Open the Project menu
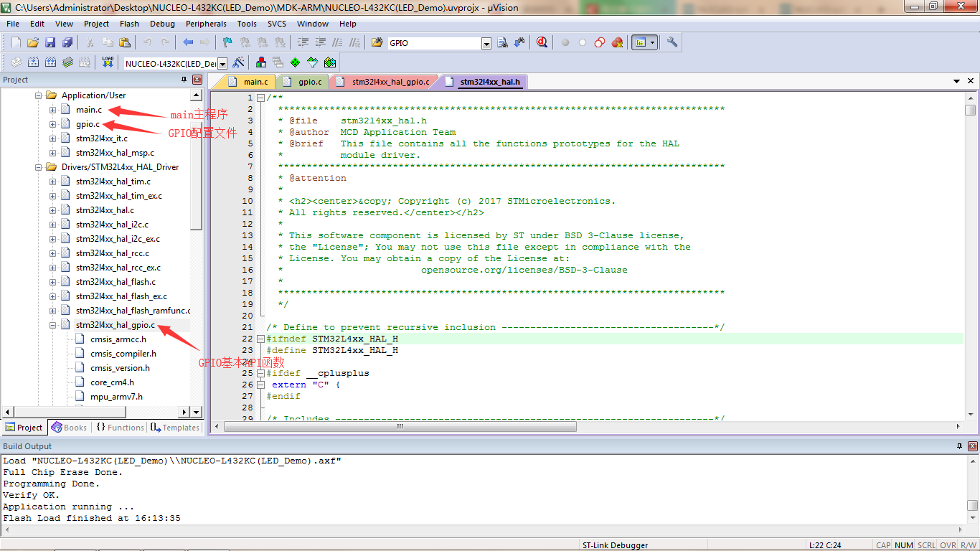Screen dimensions: 980x551 96,24
